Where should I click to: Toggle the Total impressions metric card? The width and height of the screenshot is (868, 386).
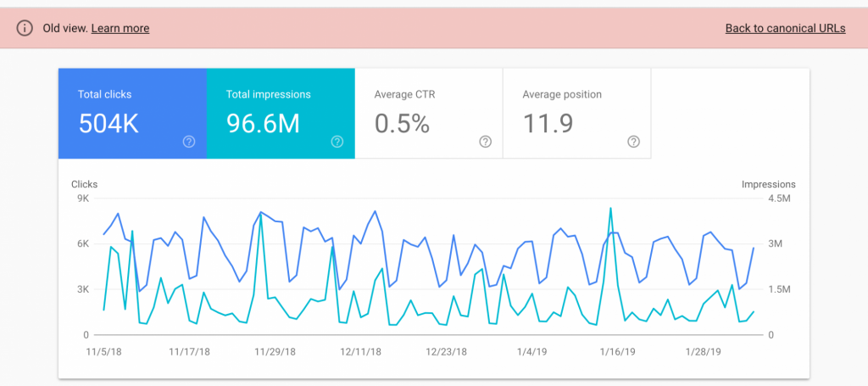280,114
